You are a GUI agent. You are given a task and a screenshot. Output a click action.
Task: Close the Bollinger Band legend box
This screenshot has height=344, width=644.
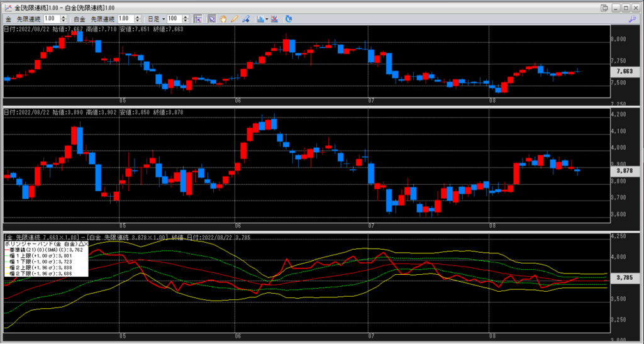86,243
